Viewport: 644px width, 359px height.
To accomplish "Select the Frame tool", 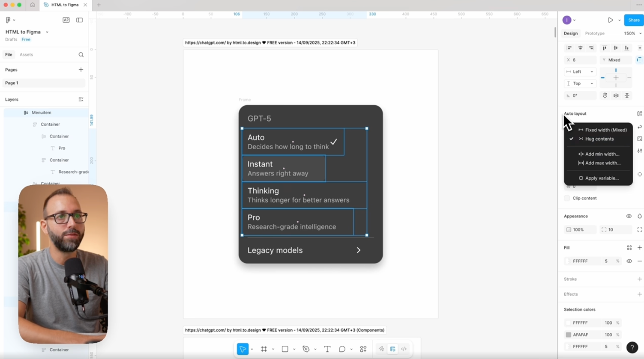I will point(264,349).
